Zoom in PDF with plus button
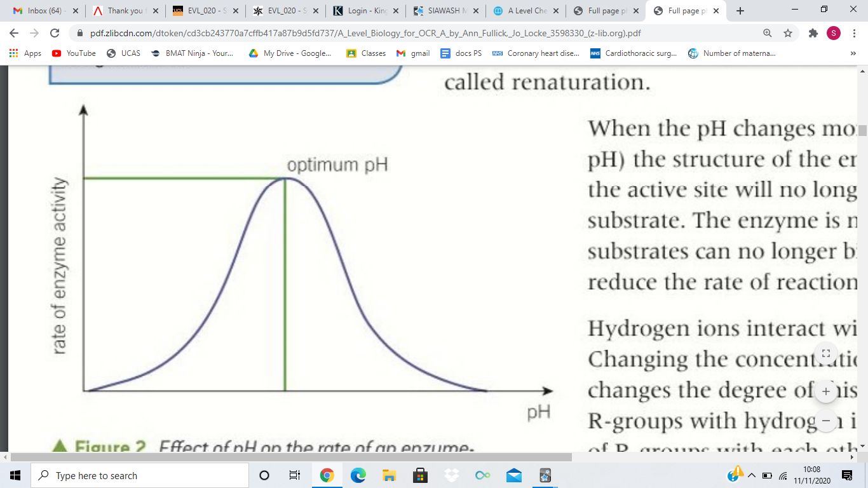The image size is (868, 488). (825, 391)
